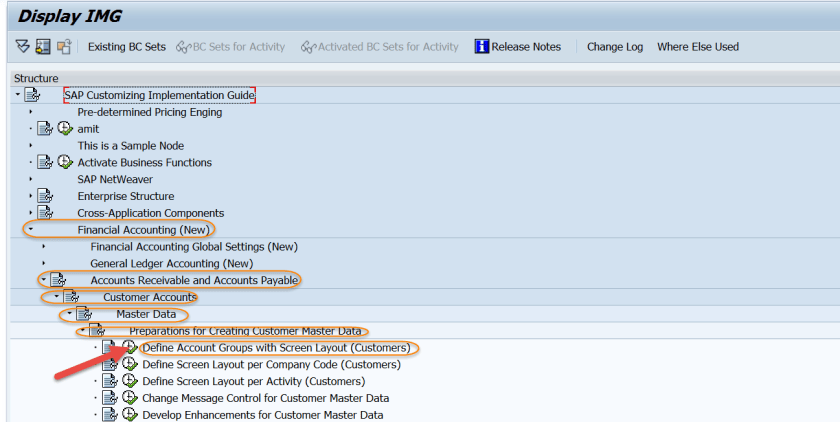Collapse Master Data node
Image resolution: width=840 pixels, height=422 pixels.
[69, 313]
